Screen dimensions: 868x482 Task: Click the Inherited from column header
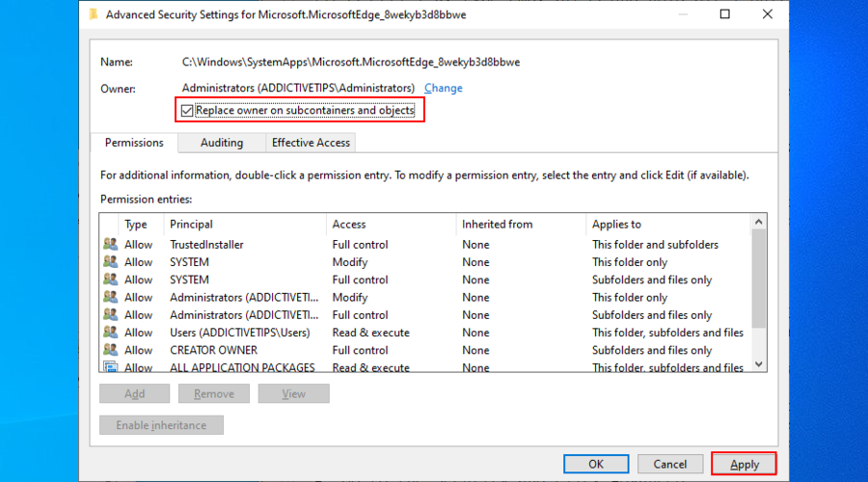tap(522, 224)
